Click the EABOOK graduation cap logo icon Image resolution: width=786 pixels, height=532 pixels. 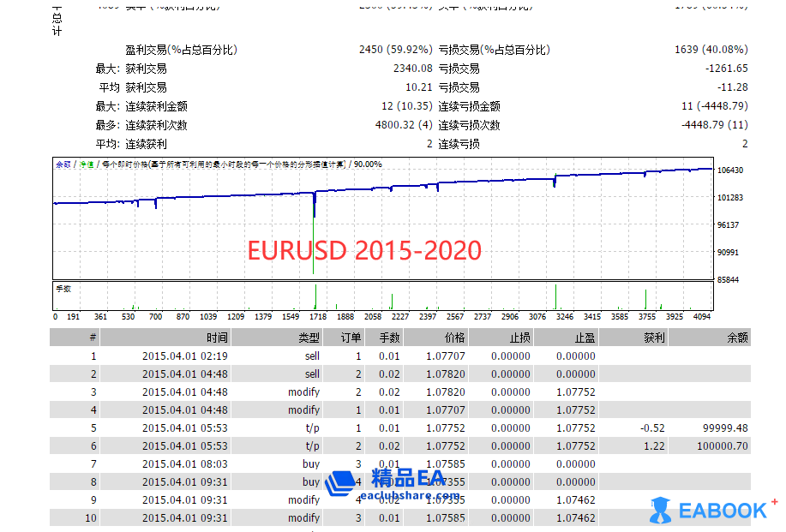(x=660, y=510)
